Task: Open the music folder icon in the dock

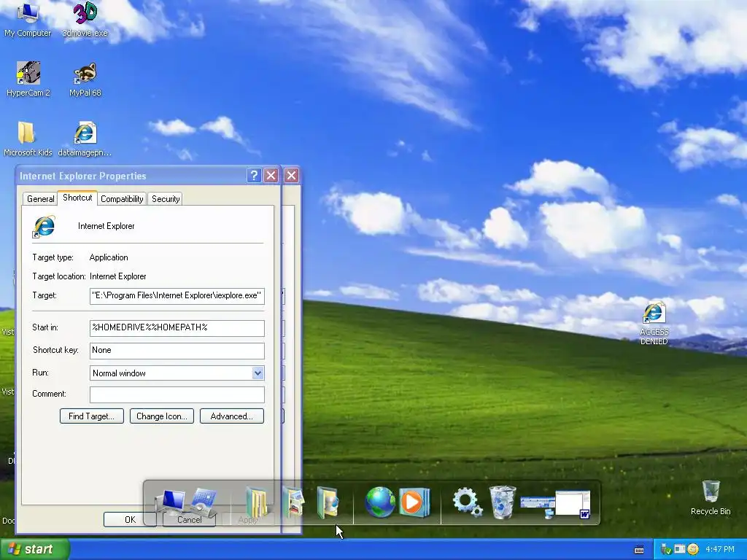Action: coord(328,502)
